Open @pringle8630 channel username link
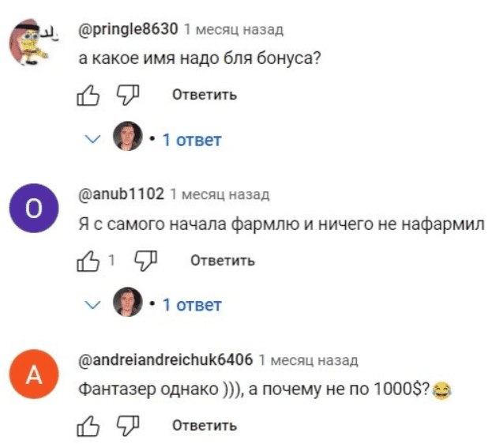 (129, 30)
